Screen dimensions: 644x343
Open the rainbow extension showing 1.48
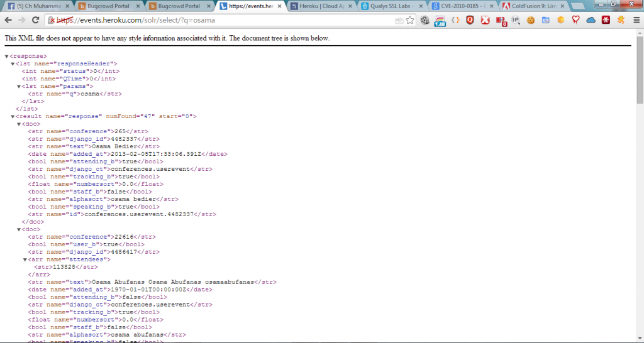[x=440, y=21]
